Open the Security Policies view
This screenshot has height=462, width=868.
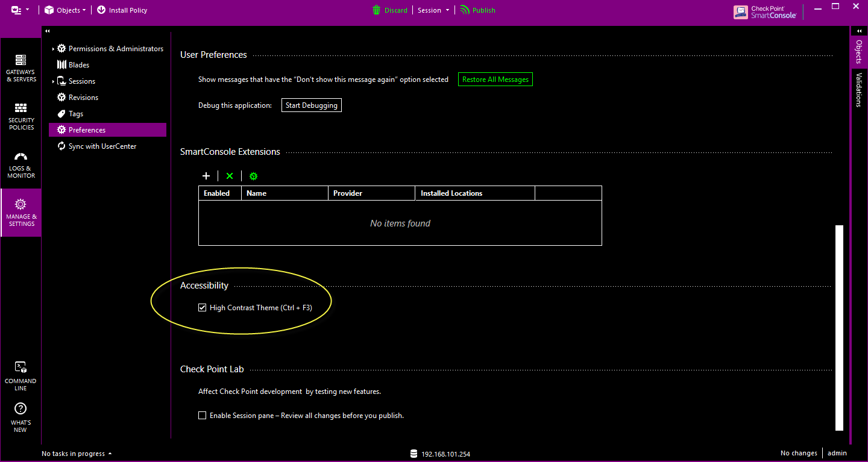coord(21,116)
